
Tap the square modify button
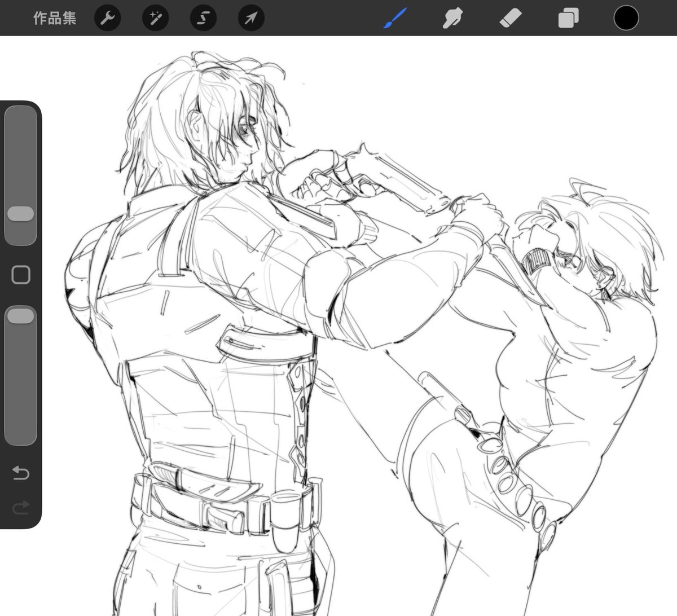pyautogui.click(x=21, y=275)
